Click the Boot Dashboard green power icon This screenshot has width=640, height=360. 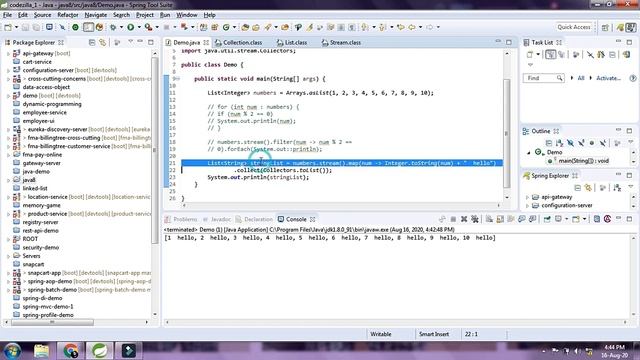76,27
